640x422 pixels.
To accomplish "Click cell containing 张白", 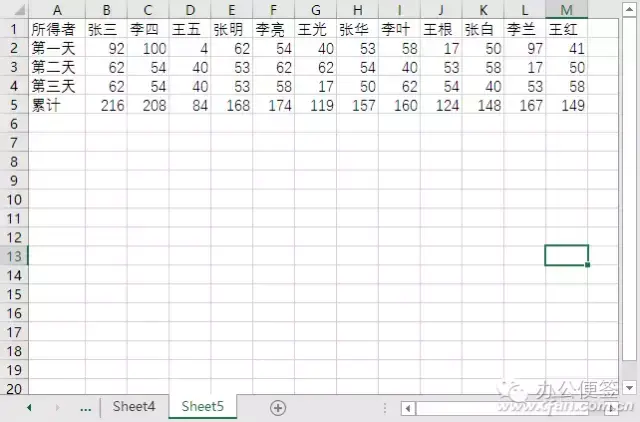I will (483, 29).
